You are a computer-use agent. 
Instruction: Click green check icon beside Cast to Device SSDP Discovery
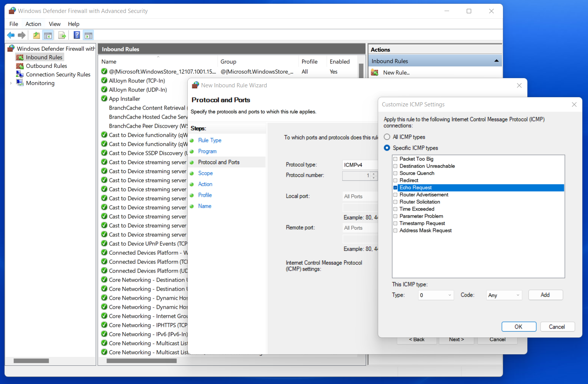tap(104, 153)
